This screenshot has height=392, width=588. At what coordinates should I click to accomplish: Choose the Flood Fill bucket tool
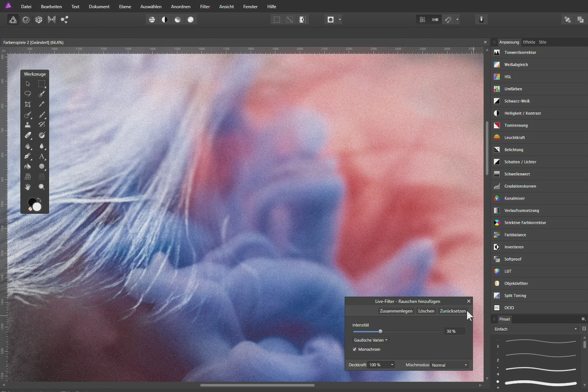(28, 166)
